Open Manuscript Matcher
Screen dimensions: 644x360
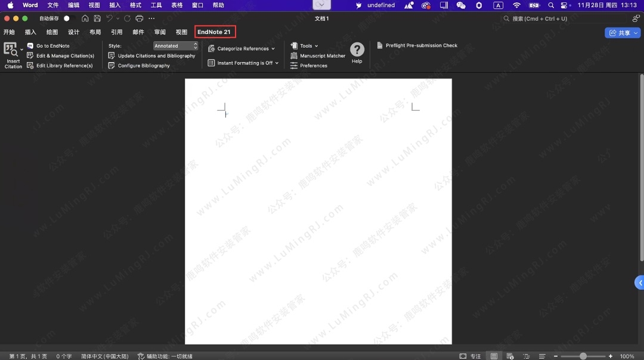[323, 56]
